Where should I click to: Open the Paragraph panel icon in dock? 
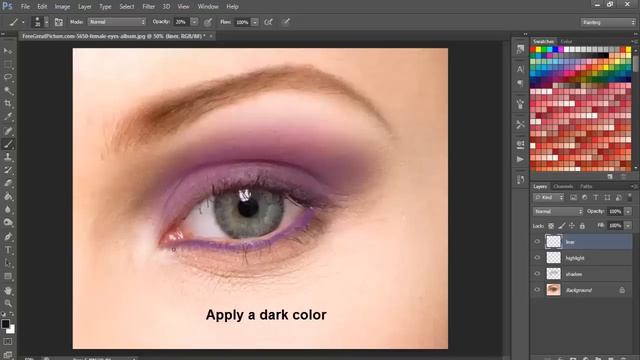click(x=520, y=83)
